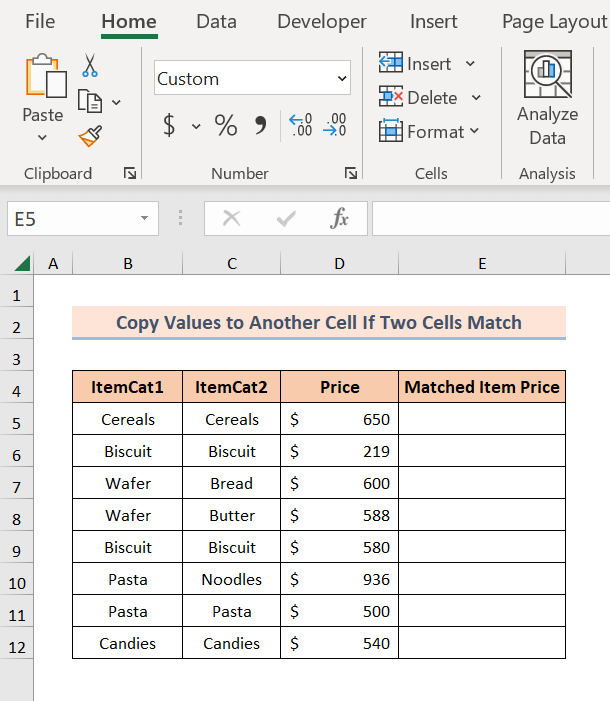Open the Name Box dropdown arrow

click(144, 218)
